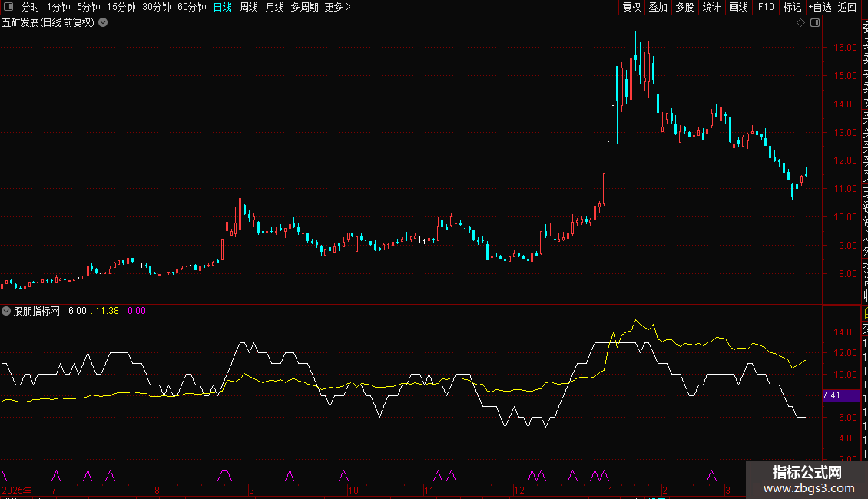The height and width of the screenshot is (499, 868).
Task: Toggle the left sidebar panel icon
Action: point(8,7)
